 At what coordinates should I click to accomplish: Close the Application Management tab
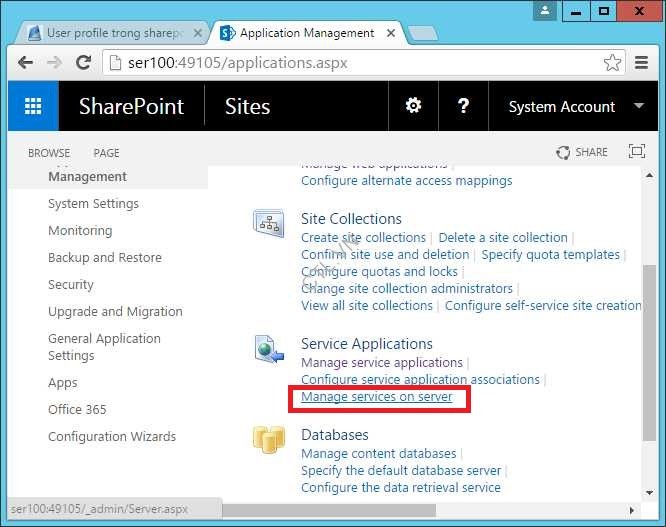tap(391, 33)
